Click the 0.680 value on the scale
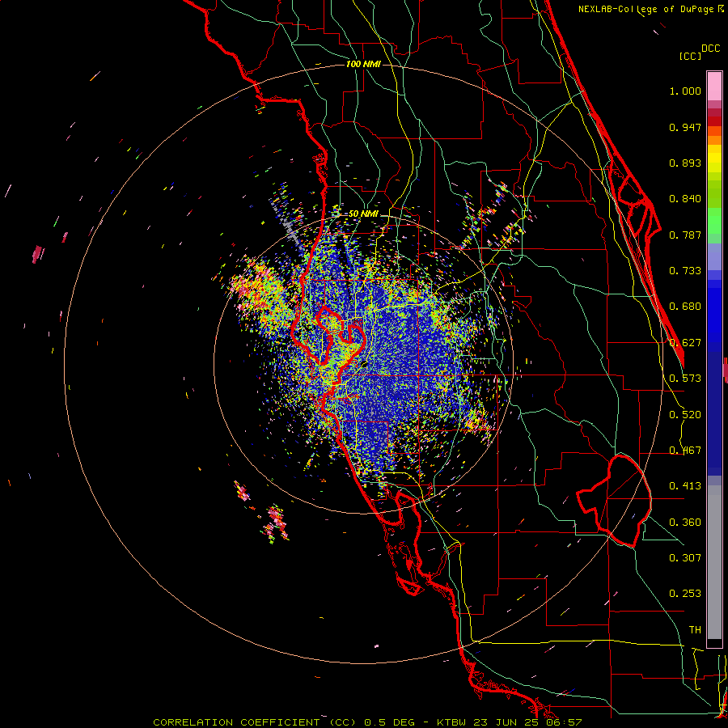728x728 pixels. [x=685, y=307]
